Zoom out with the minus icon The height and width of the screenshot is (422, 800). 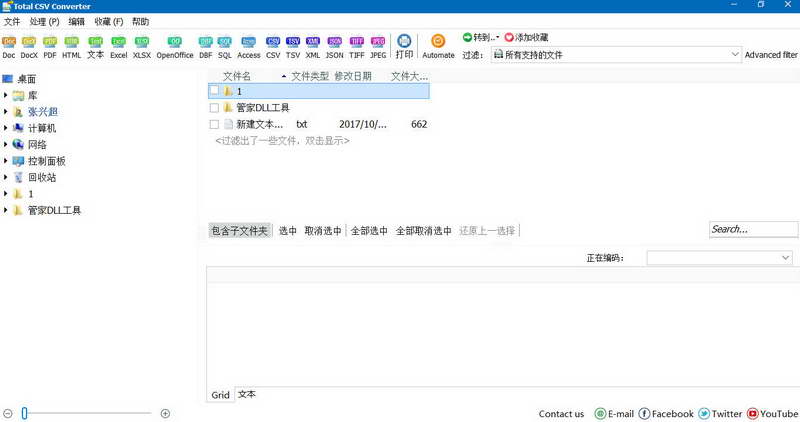[8, 414]
